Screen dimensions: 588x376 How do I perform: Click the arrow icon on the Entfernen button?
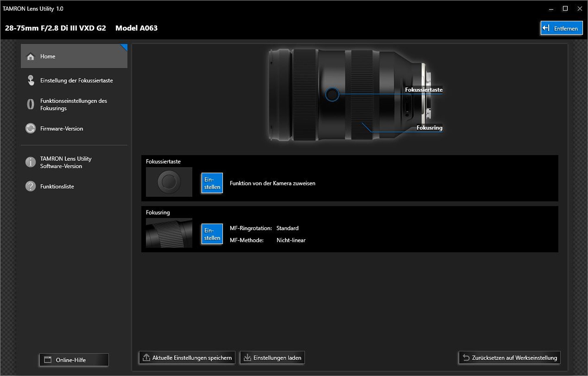pos(546,28)
